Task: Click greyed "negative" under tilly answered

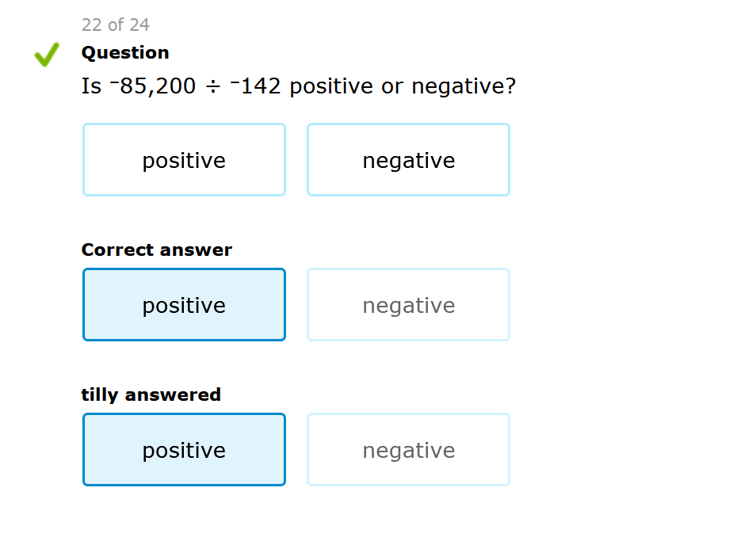Action: 408,450
